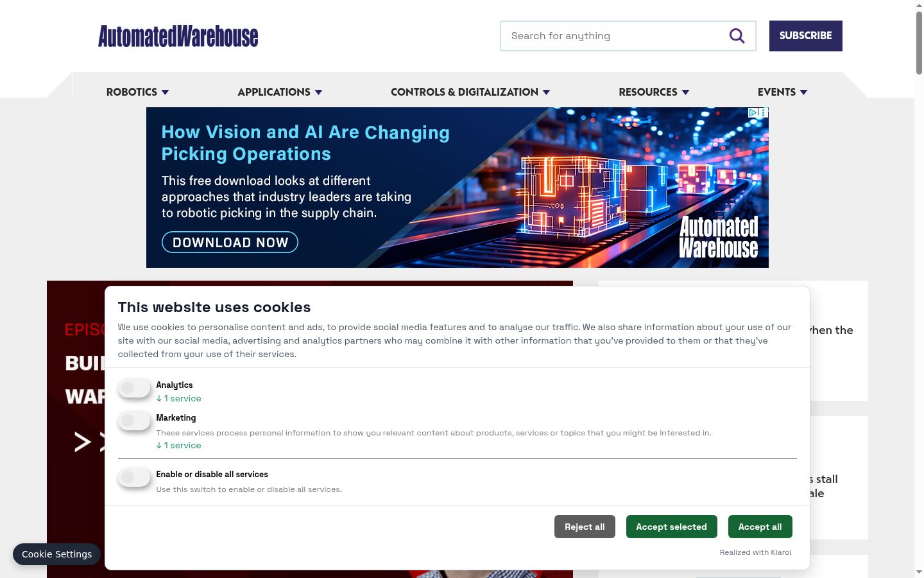Focus the Search for anything field
924x578 pixels.
pyautogui.click(x=628, y=36)
